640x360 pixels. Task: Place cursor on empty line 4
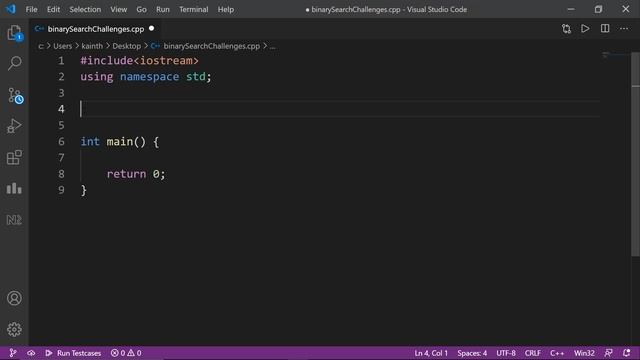pos(340,109)
